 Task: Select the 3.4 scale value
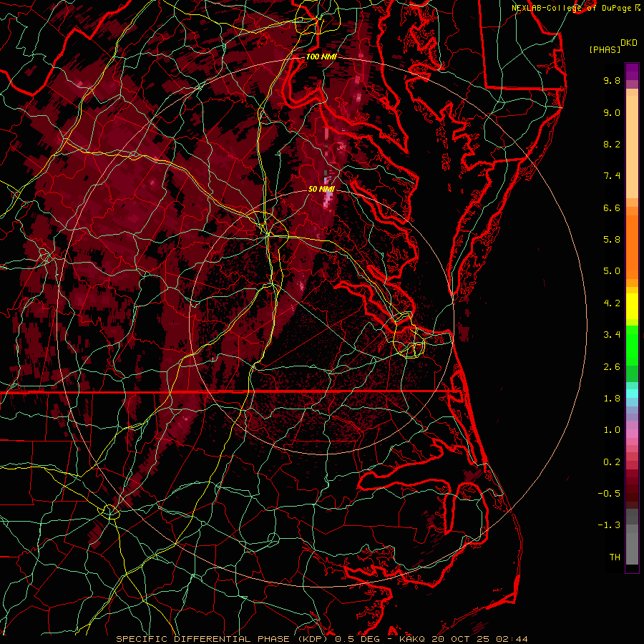(x=612, y=335)
